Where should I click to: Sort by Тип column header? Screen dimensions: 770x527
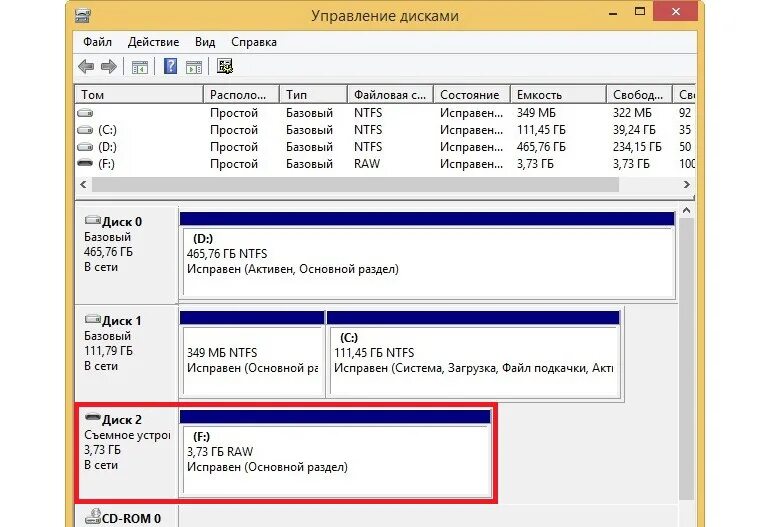[x=313, y=94]
